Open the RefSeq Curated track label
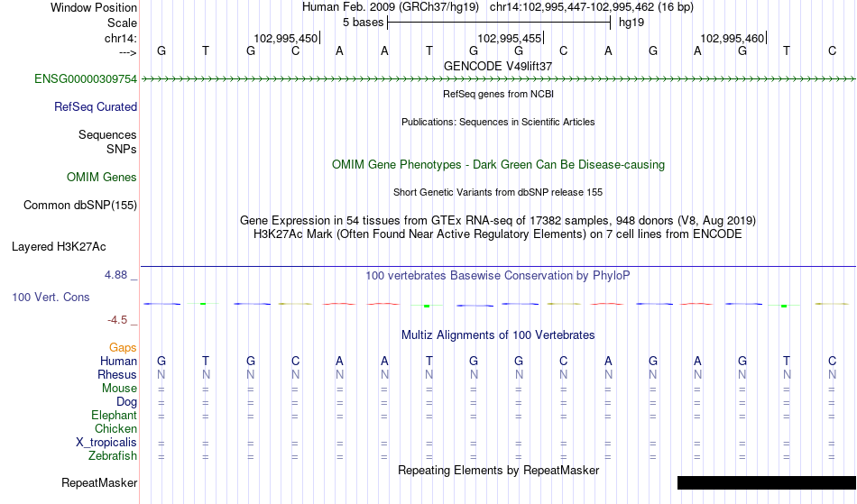Viewport: 857px width, 504px height. click(x=95, y=107)
